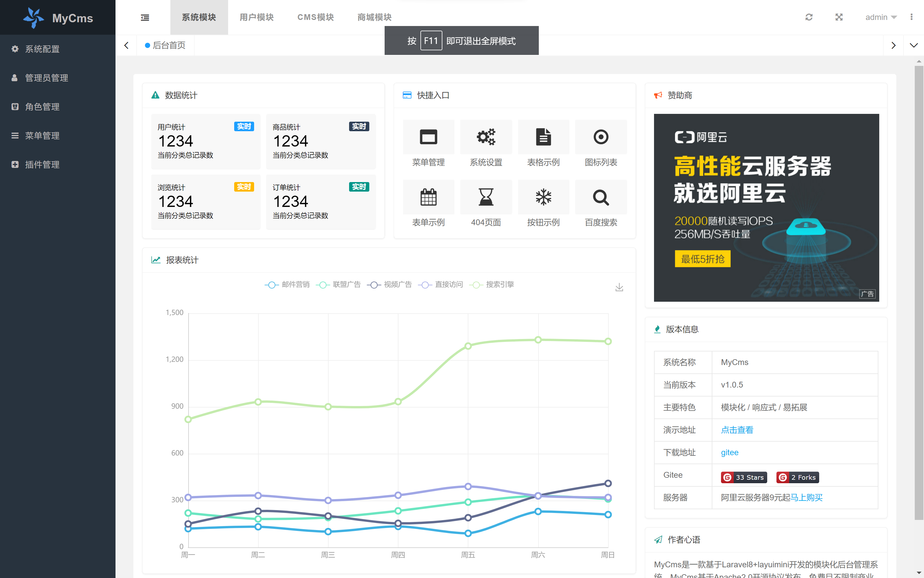The image size is (924, 578).
Task: Toggle the 联盟广告 chart legend series
Action: point(338,284)
